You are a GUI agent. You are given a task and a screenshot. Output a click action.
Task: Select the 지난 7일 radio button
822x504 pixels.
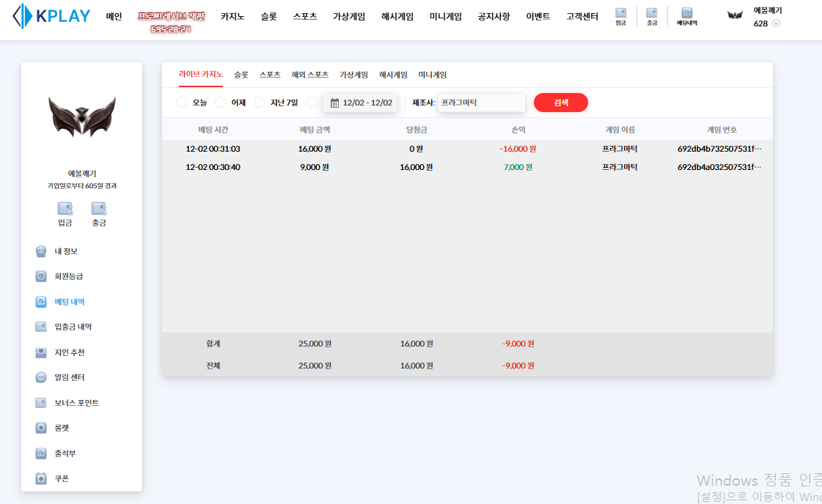(260, 103)
